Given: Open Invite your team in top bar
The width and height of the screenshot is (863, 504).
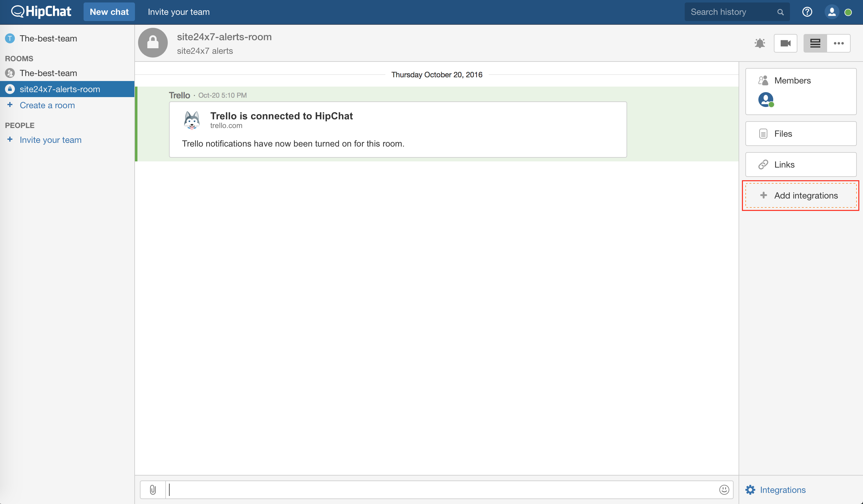Looking at the screenshot, I should 178,12.
